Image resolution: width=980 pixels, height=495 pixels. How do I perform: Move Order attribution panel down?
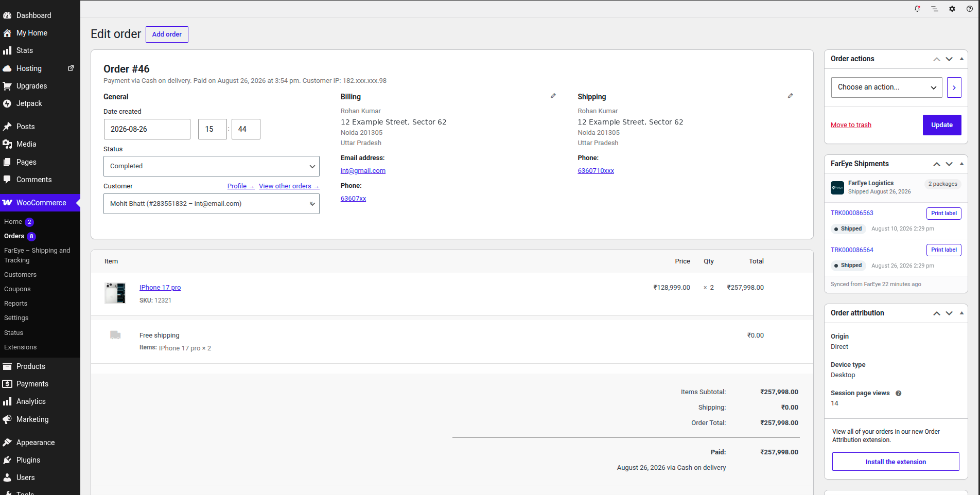tap(949, 313)
